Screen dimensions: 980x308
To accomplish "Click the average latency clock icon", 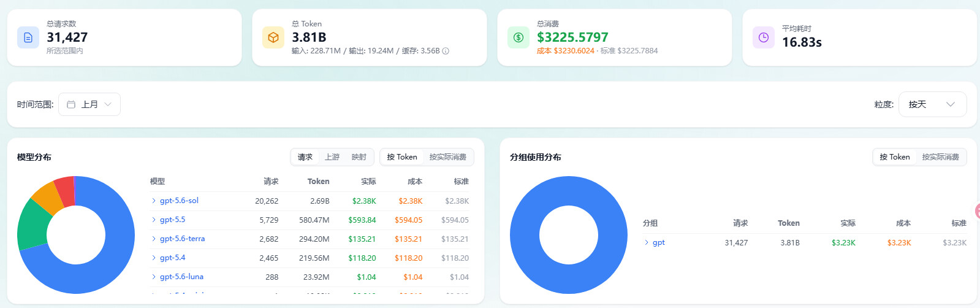I will click(764, 37).
